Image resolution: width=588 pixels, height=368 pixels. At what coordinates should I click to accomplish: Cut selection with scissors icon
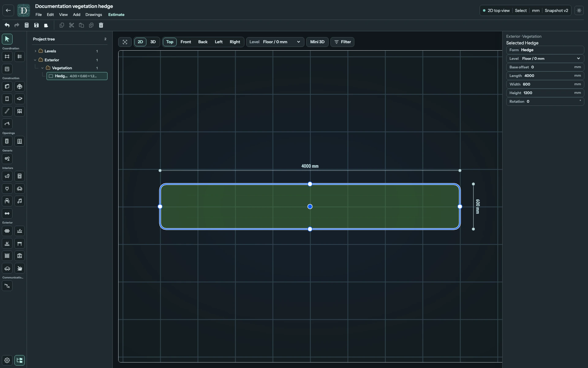(x=72, y=25)
